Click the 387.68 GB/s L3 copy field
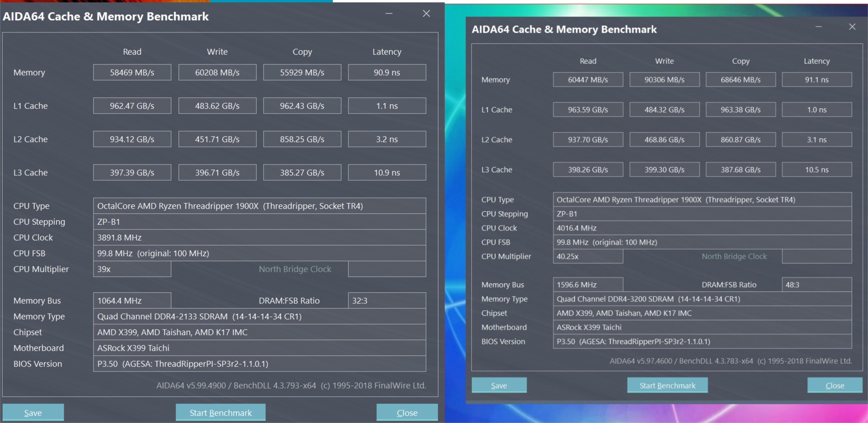The height and width of the screenshot is (423, 868). click(741, 170)
